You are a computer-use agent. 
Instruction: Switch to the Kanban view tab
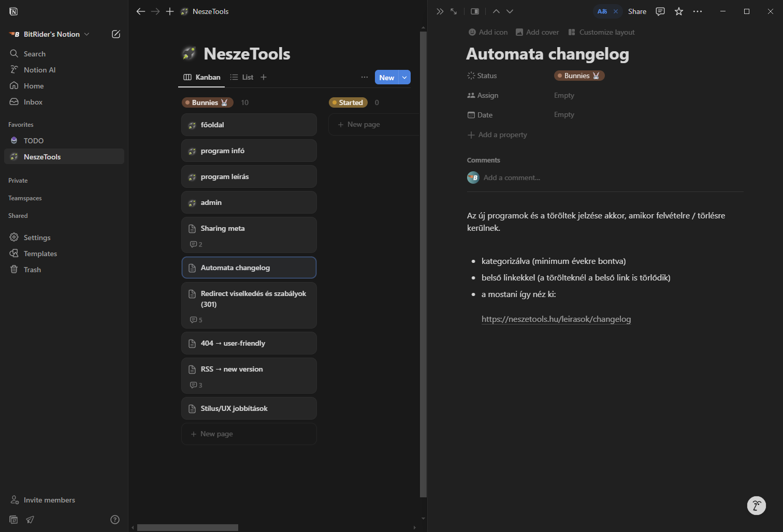point(202,77)
